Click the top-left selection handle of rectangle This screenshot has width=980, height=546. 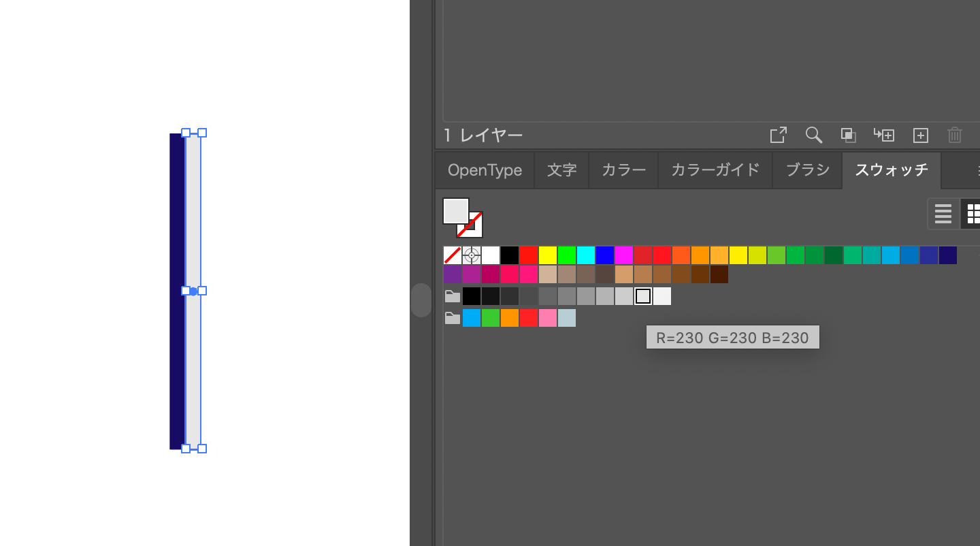pyautogui.click(x=186, y=133)
